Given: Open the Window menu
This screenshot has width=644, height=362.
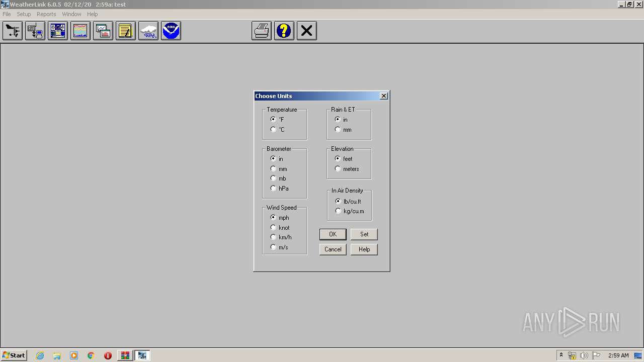Looking at the screenshot, I should (71, 14).
